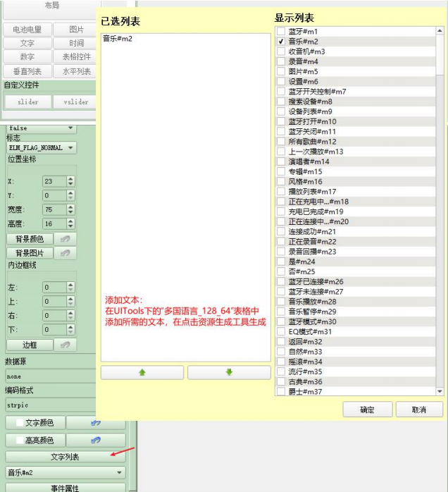Viewport: 448px width, 492px height.
Task: Click the X position value field
Action: pos(54,181)
